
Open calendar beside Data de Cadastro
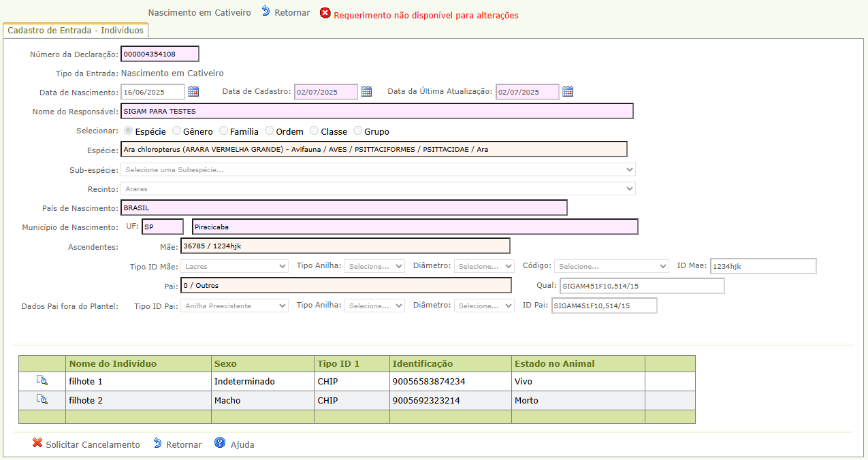point(366,91)
